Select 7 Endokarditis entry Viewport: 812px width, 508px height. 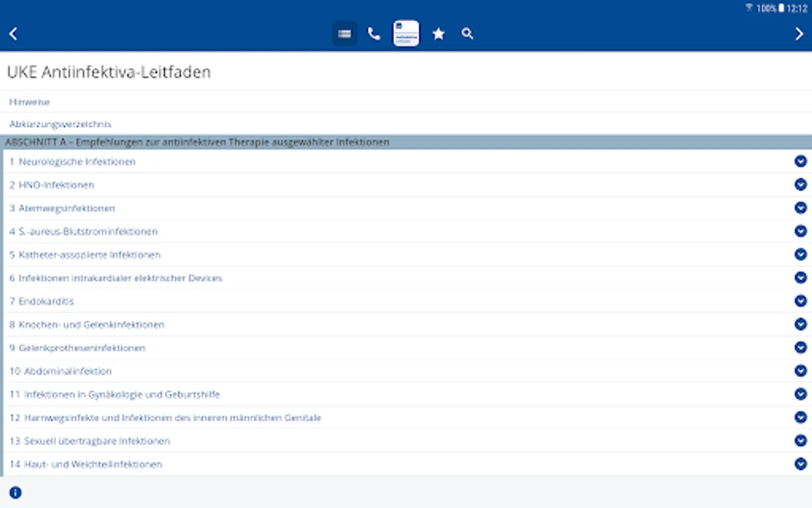[42, 301]
